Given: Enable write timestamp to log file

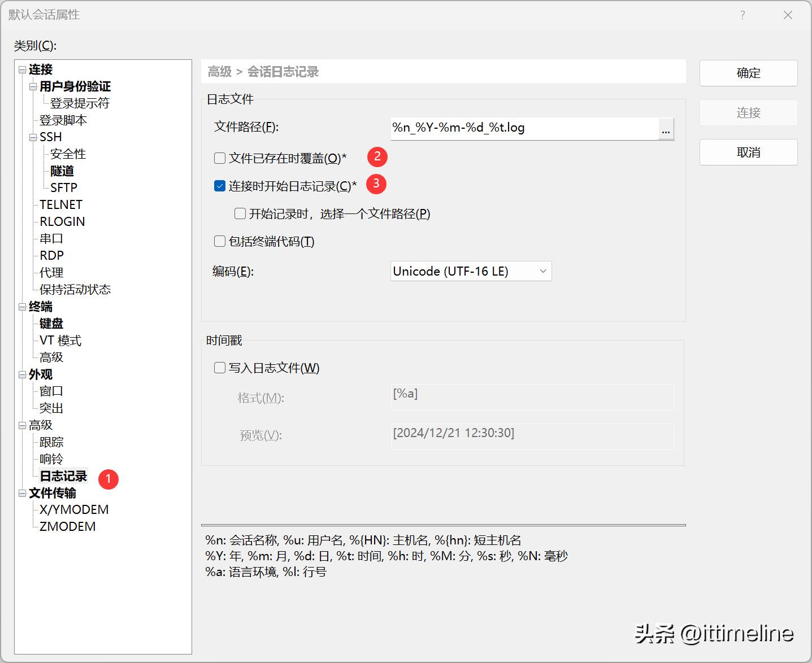Looking at the screenshot, I should click(220, 368).
